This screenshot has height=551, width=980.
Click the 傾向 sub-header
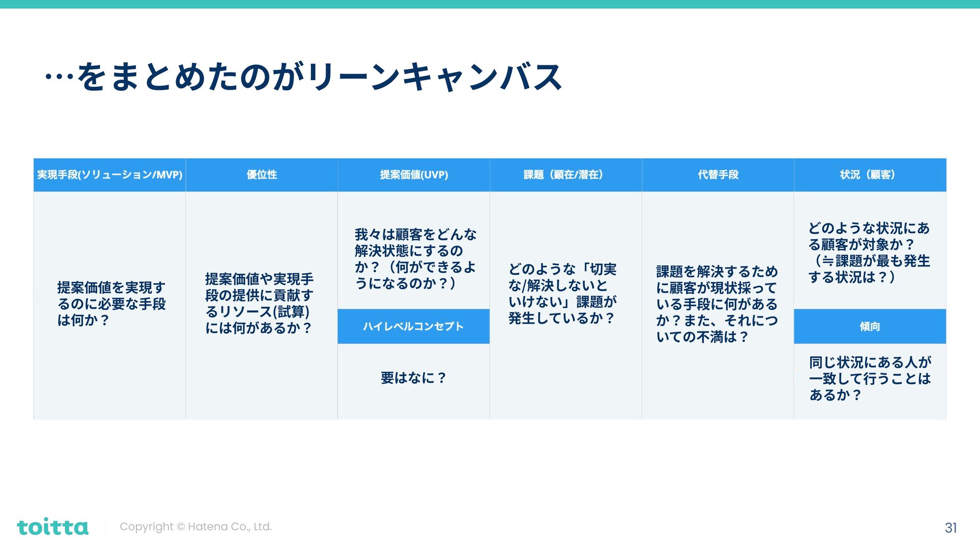point(869,327)
